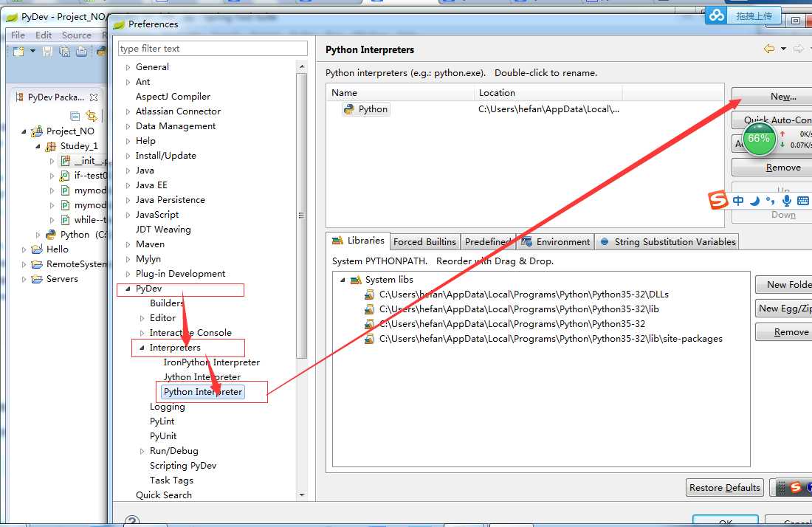The image size is (812, 527).
Task: Open the Source menu
Action: tap(77, 35)
